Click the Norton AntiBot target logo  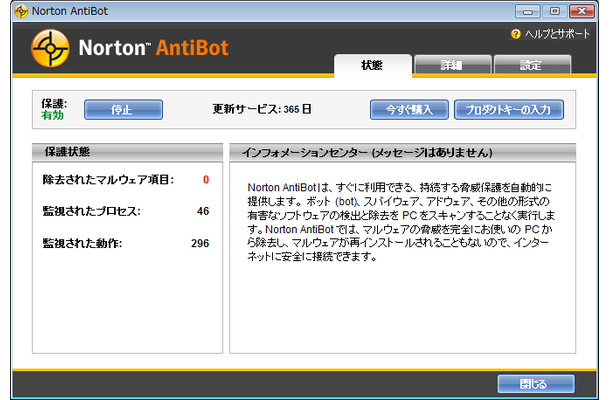pos(50,48)
